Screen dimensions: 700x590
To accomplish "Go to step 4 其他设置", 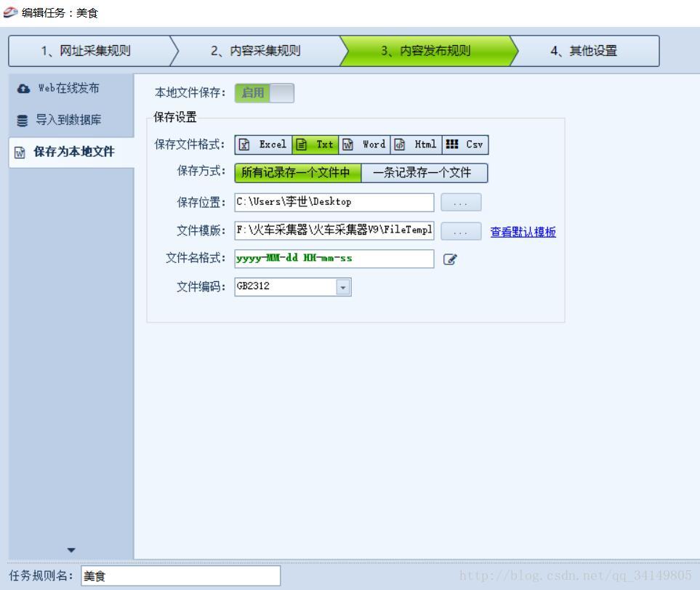I will click(585, 51).
